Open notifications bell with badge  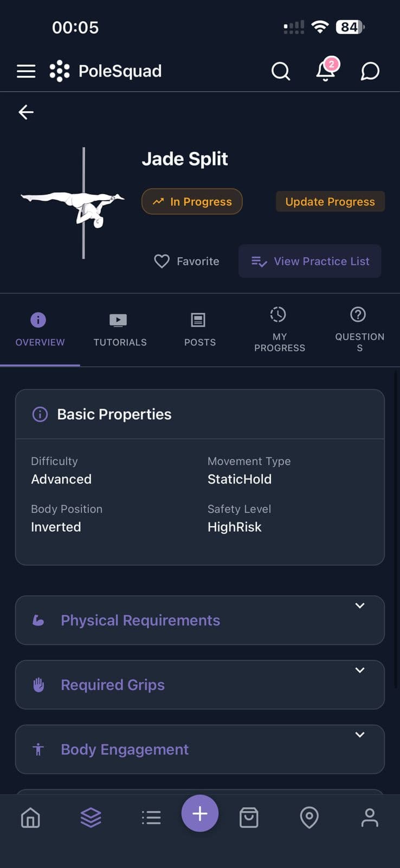tap(326, 70)
